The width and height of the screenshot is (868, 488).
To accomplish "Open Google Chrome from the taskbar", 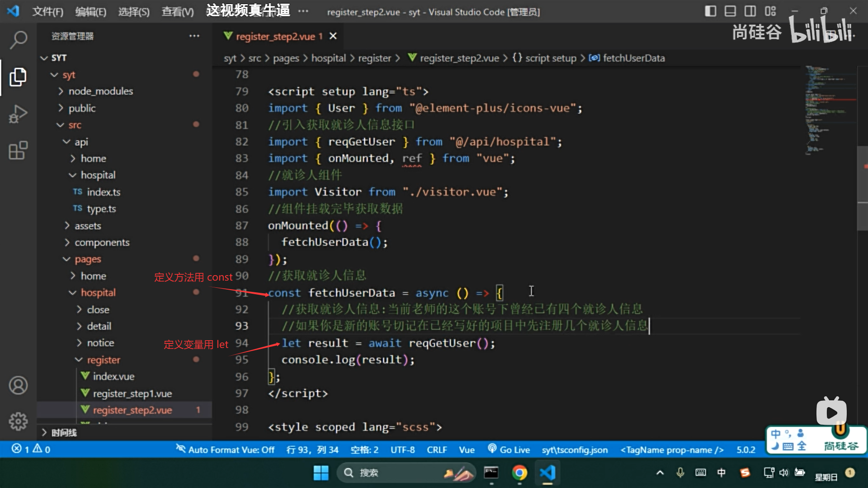I will 519,473.
